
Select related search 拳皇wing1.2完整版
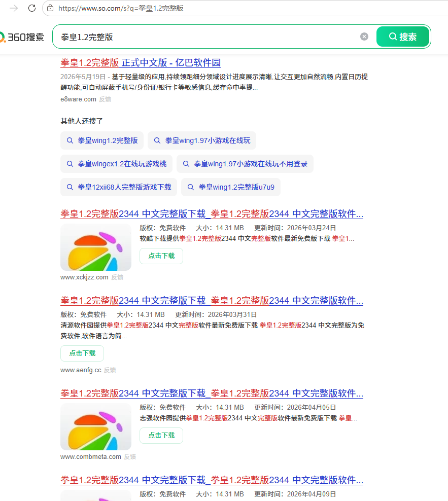pos(102,140)
